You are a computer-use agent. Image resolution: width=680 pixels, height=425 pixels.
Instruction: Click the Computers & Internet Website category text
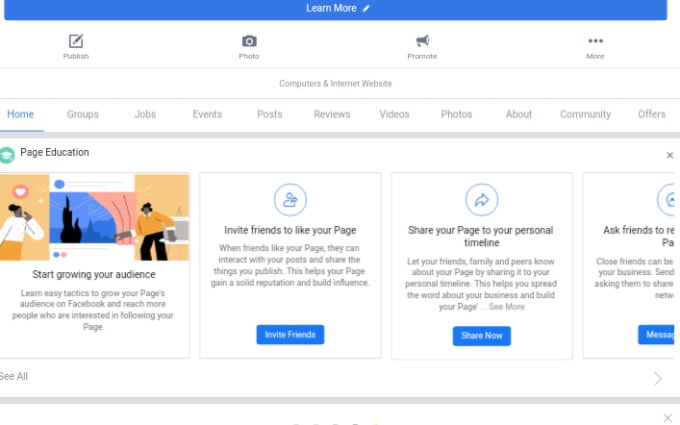(x=335, y=83)
